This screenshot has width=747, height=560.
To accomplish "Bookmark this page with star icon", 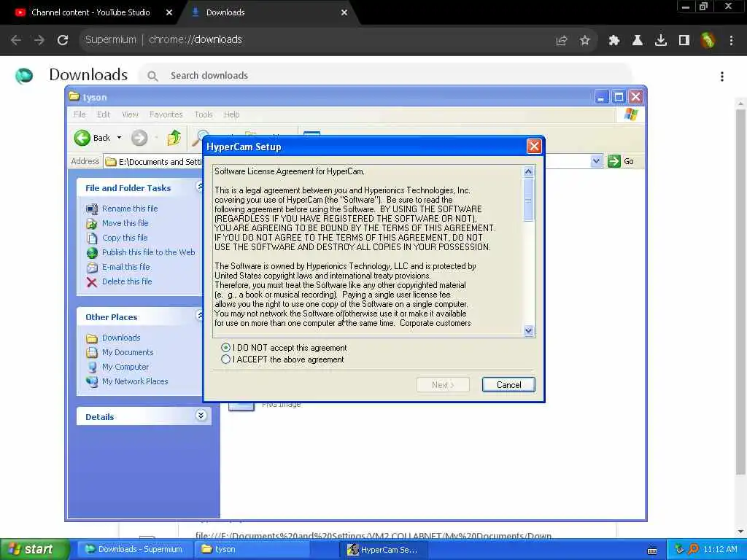I will point(585,41).
